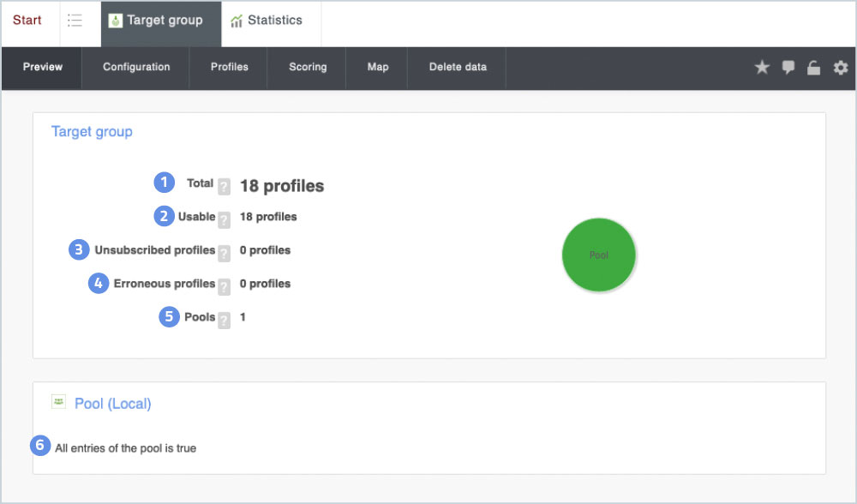
Task: Open the Map view
Action: 378,68
